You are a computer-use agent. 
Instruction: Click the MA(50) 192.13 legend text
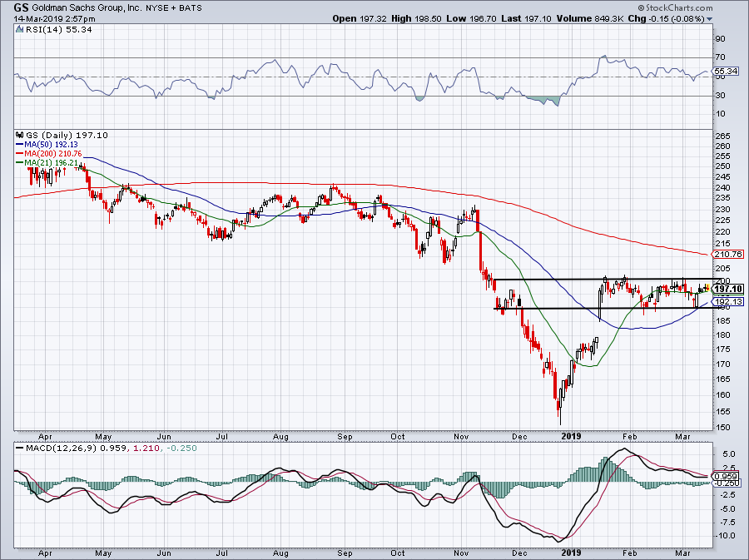point(51,145)
